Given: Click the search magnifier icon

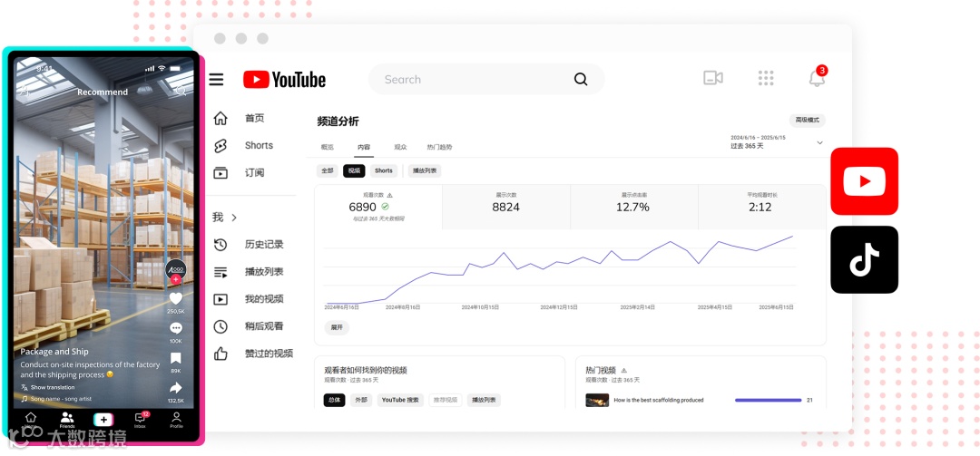Looking at the screenshot, I should coord(581,80).
